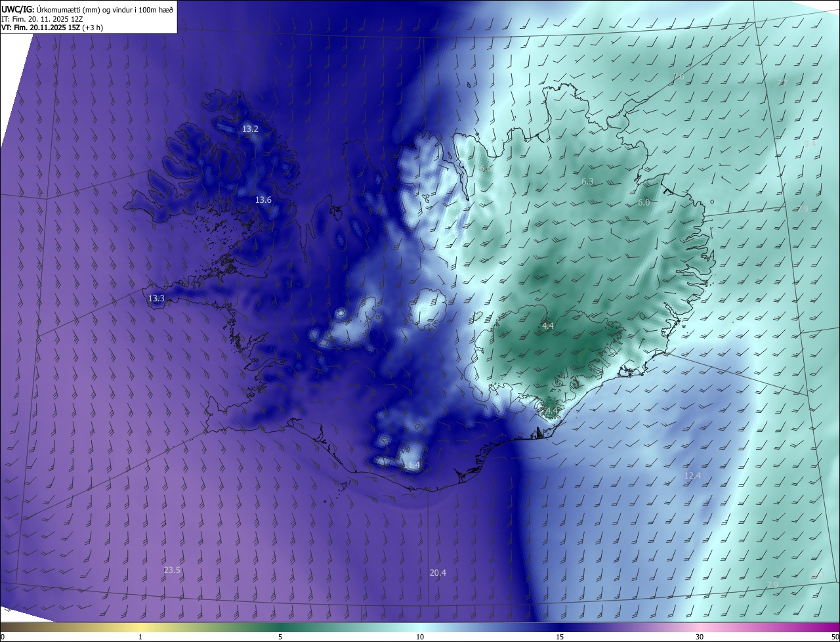Viewport: 840px width, 642px height.
Task: Select the 'VT: Fim. 20.11.2025 15Z (+3 h)' line
Action: (52, 28)
